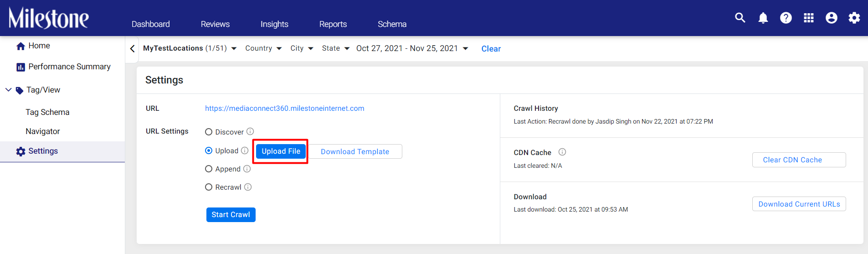Click the Download Current URLs button
Viewport: 868px width, 254px height.
[799, 204]
